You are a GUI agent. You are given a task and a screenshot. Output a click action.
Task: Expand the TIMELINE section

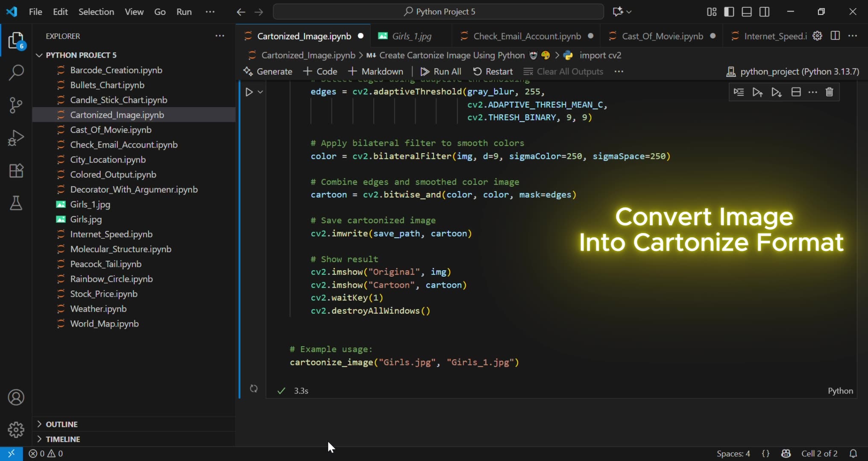coord(63,439)
